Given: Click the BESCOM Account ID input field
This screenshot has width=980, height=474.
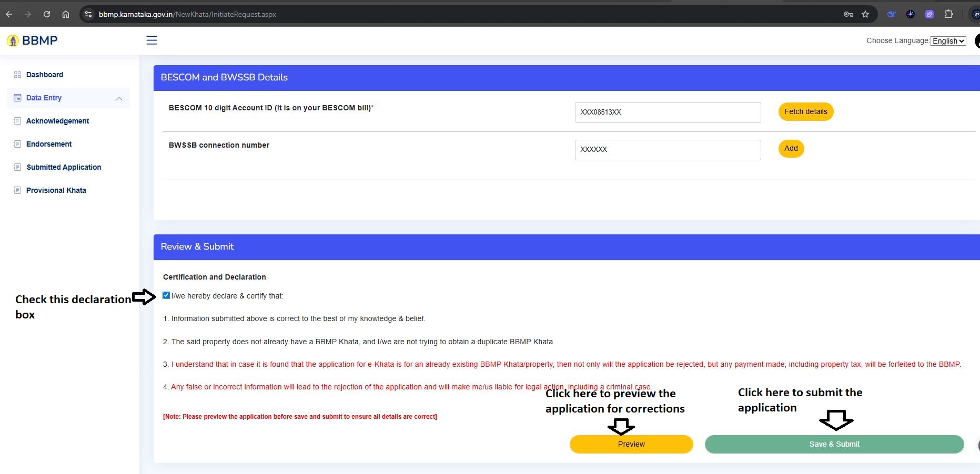Looking at the screenshot, I should 668,112.
